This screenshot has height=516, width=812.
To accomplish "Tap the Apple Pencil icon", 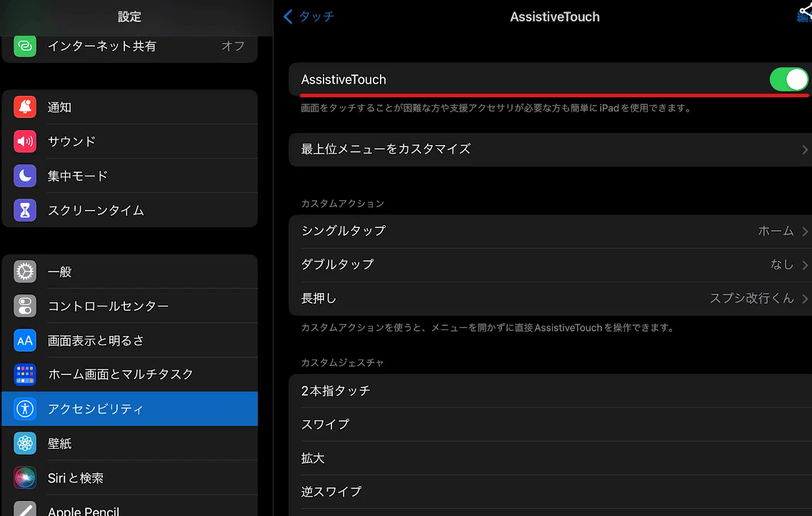I will (x=25, y=510).
